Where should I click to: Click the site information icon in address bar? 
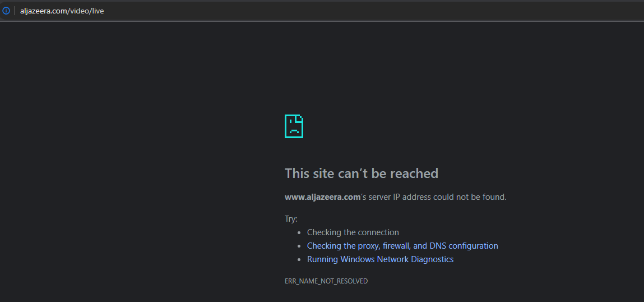click(x=6, y=11)
